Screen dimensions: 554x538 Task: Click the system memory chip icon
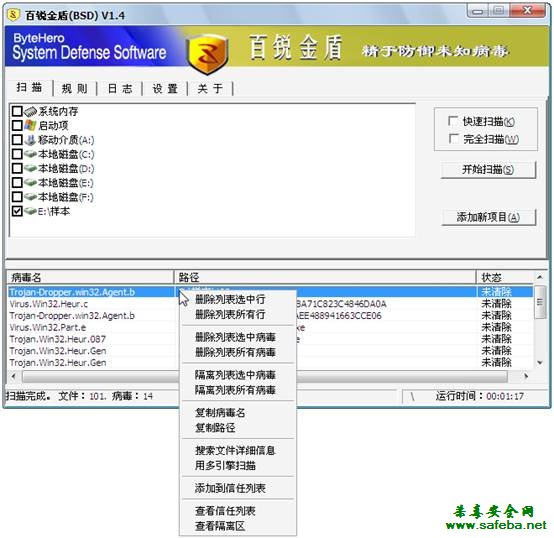tap(30, 111)
